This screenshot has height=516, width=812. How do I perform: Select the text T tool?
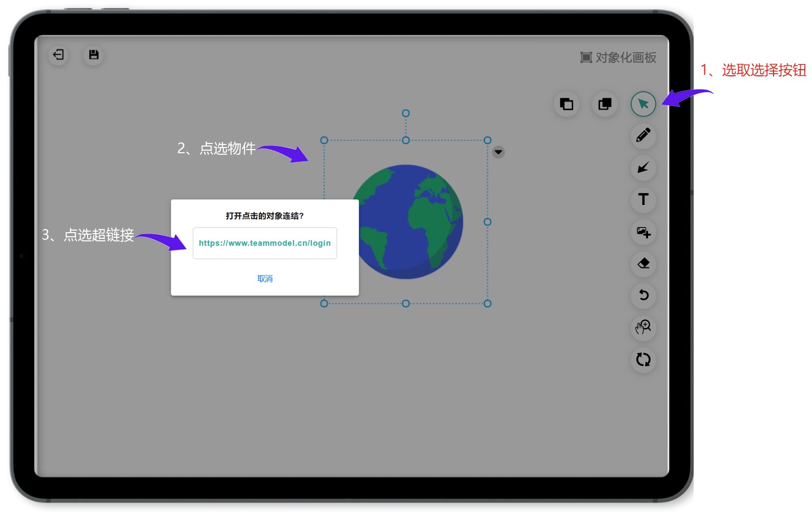tap(643, 199)
